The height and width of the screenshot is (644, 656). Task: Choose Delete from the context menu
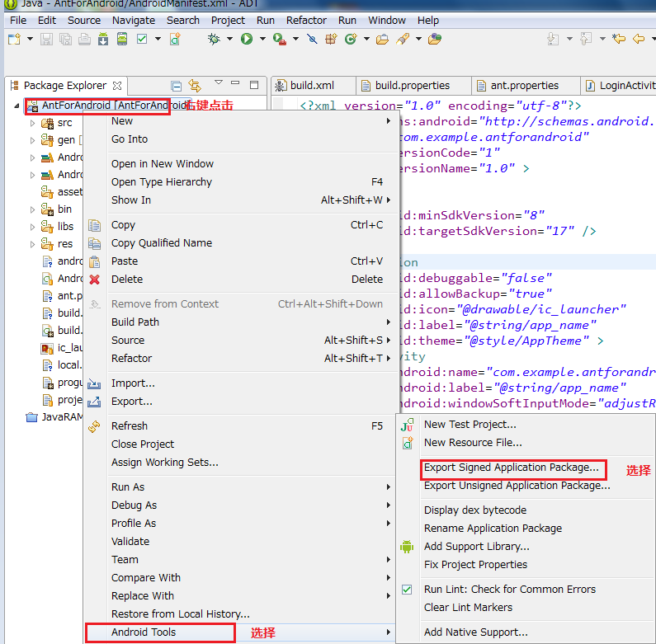click(127, 279)
